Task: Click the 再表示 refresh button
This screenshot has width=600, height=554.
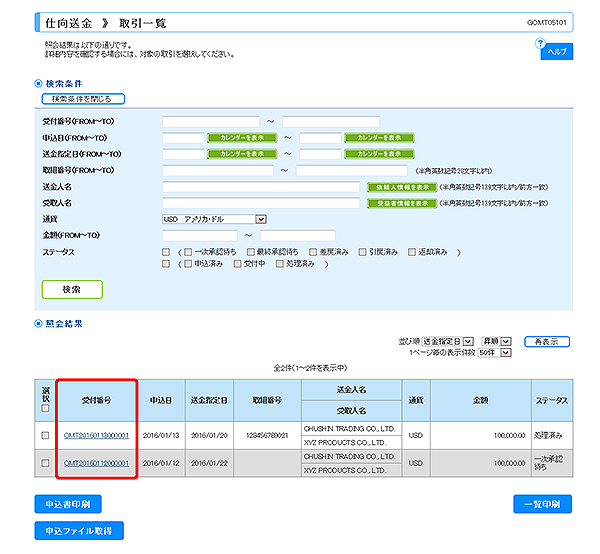Action: tap(547, 341)
